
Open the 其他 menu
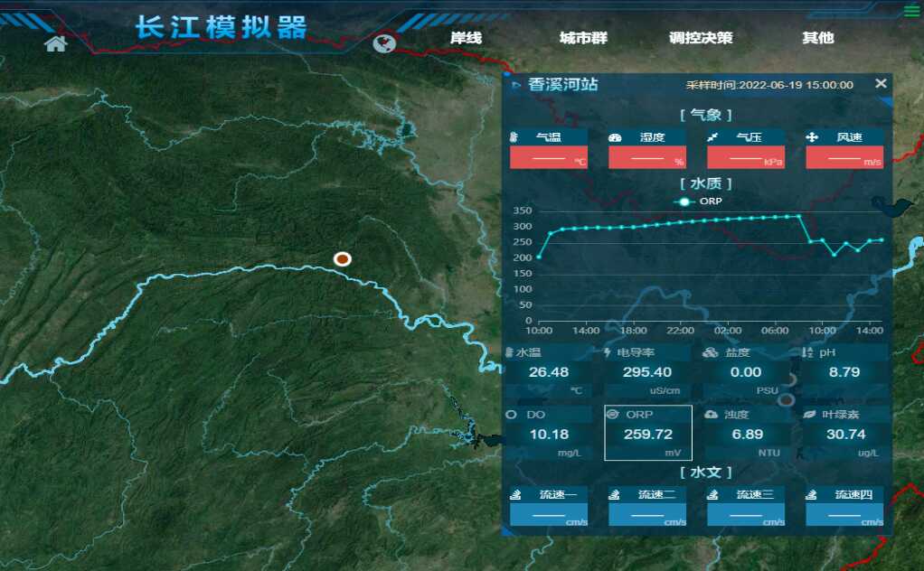click(817, 38)
